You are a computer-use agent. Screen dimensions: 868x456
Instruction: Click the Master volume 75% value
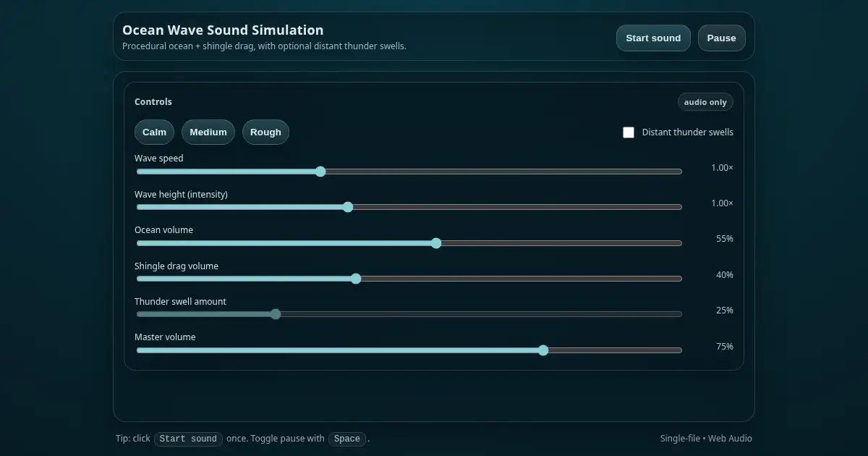coord(725,347)
